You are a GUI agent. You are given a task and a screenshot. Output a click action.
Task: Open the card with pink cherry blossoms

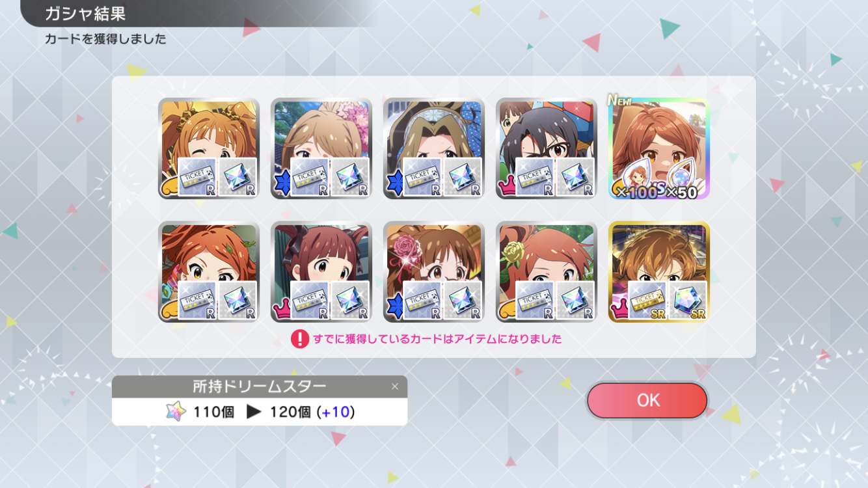(x=321, y=148)
